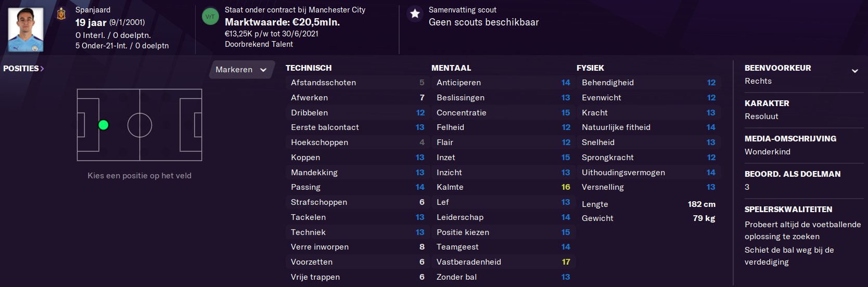Click the Spanish federation crest icon
This screenshot has width=868, height=287.
[x=61, y=14]
